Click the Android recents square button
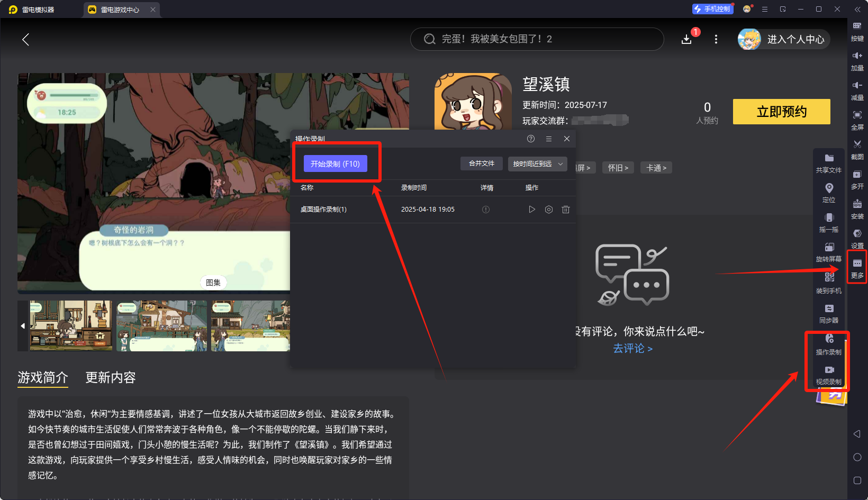 857,480
